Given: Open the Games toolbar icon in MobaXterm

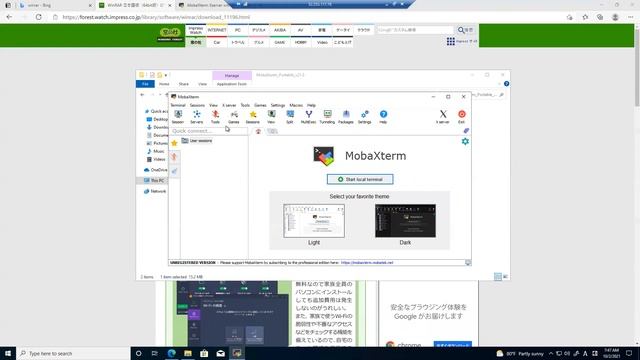Looking at the screenshot, I should tap(234, 117).
